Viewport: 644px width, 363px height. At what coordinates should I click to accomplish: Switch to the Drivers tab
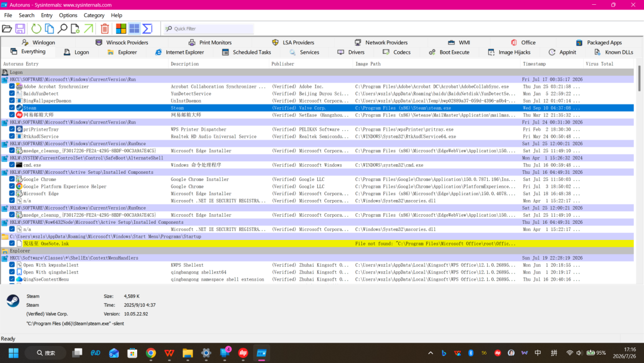coord(351,52)
